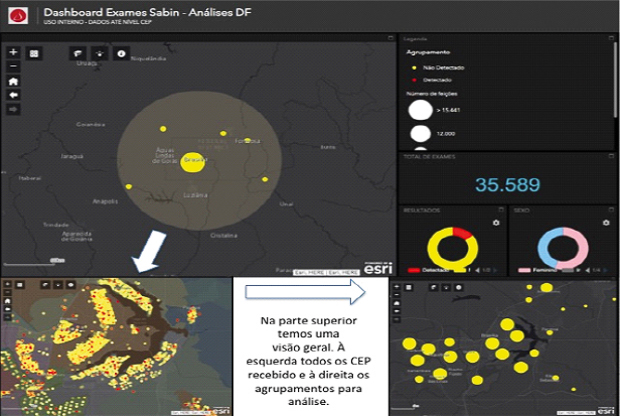Go to next extent on main map
This screenshot has width=620, height=416.
click(13, 109)
